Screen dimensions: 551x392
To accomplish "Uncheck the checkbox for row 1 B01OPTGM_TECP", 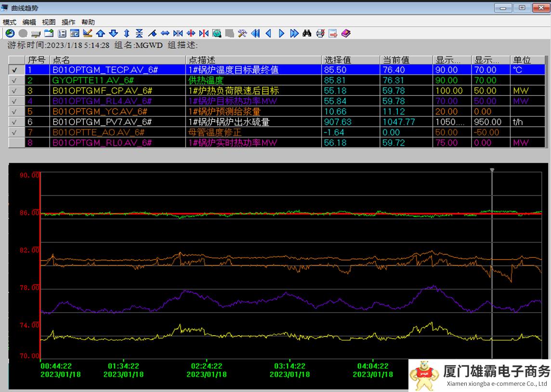I will click(x=14, y=70).
